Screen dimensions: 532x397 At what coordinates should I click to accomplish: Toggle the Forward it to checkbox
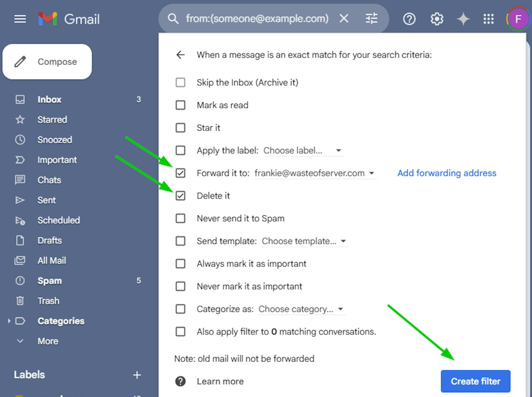coord(180,173)
